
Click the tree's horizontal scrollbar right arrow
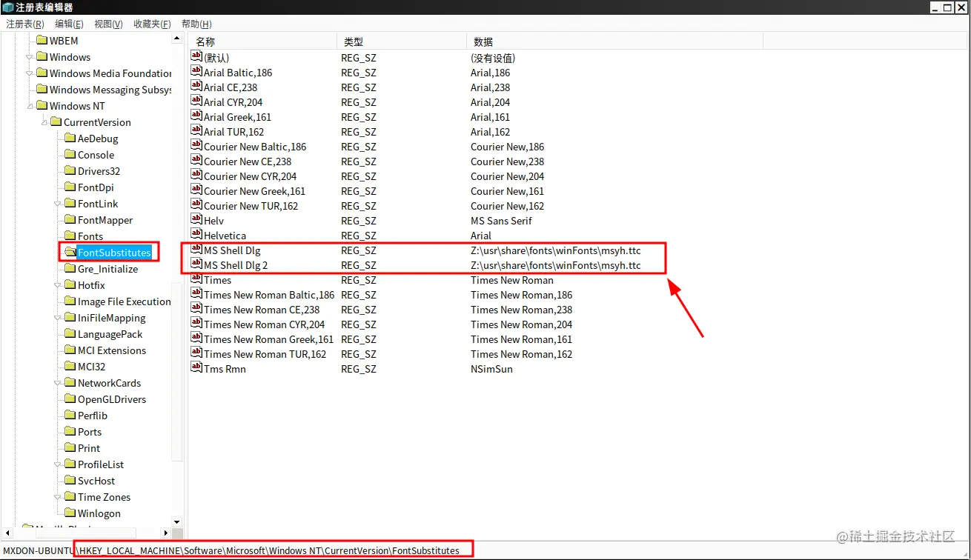166,533
